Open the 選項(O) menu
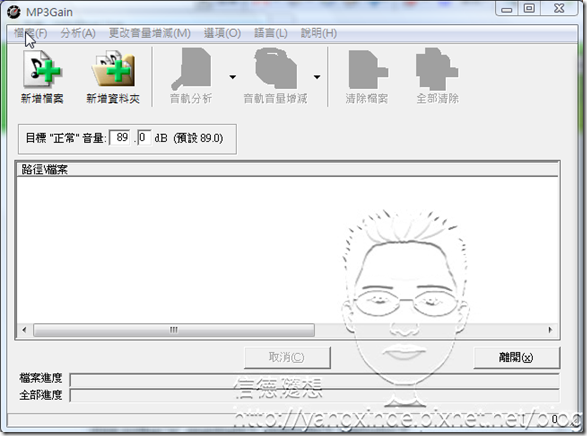The width and height of the screenshot is (587, 436). pos(222,33)
